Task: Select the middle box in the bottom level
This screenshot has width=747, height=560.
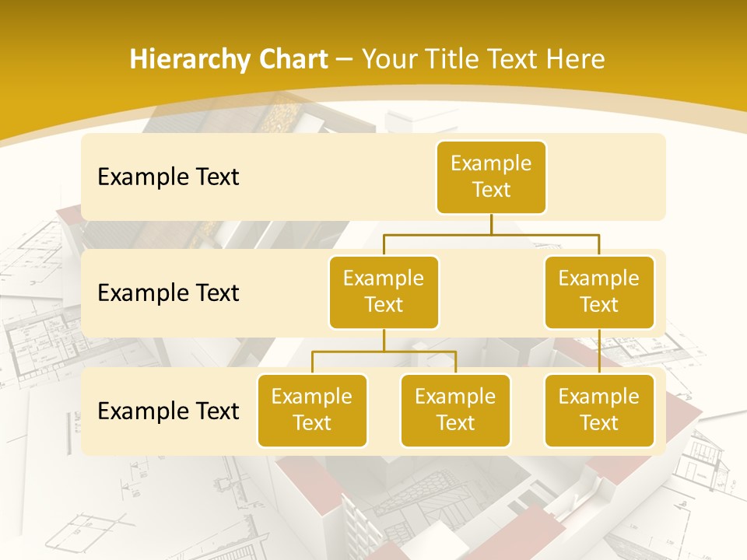Action: click(x=455, y=410)
